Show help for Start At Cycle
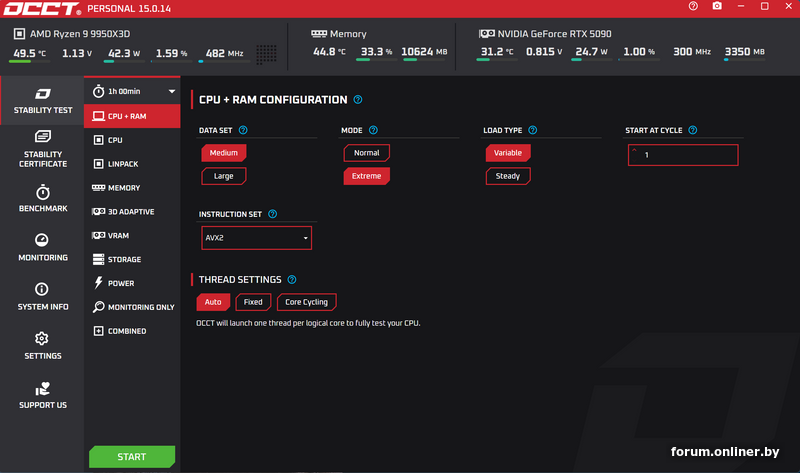This screenshot has height=473, width=800. [692, 130]
